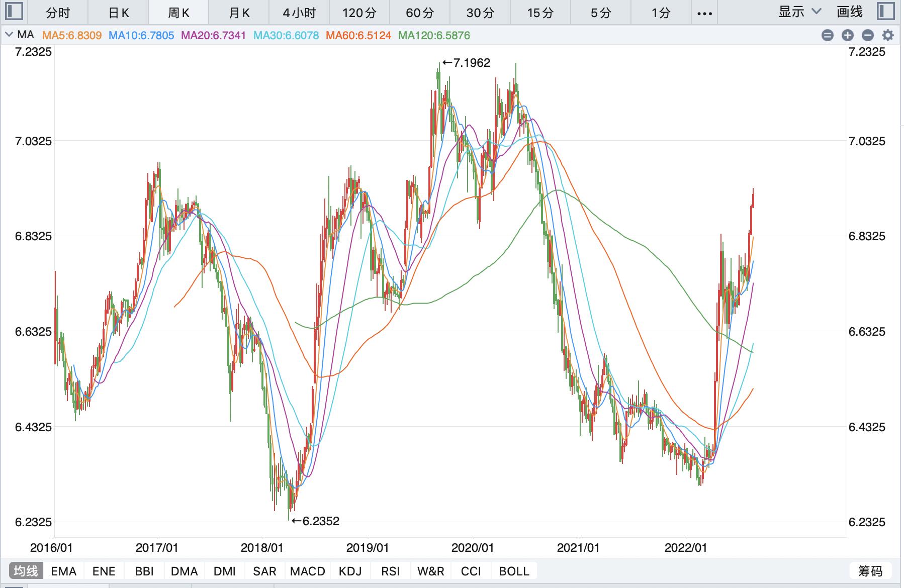Image resolution: width=904 pixels, height=588 pixels.
Task: Enable the BOLL indicator
Action: [x=514, y=571]
